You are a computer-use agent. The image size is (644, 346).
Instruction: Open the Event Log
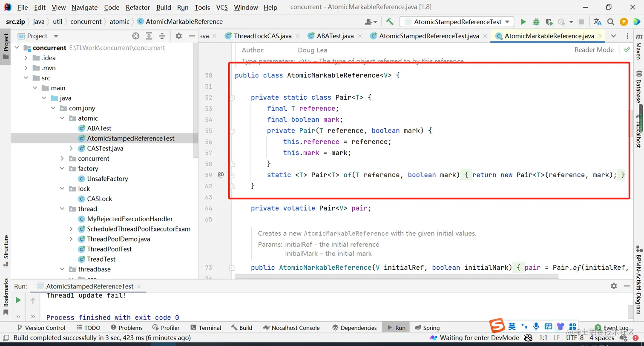(612, 328)
